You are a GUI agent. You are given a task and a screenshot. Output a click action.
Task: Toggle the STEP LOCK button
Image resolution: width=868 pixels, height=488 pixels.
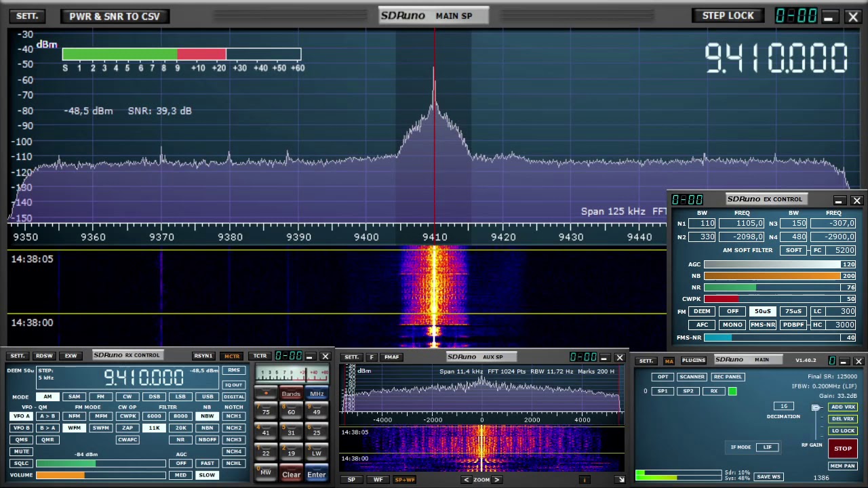pos(728,16)
